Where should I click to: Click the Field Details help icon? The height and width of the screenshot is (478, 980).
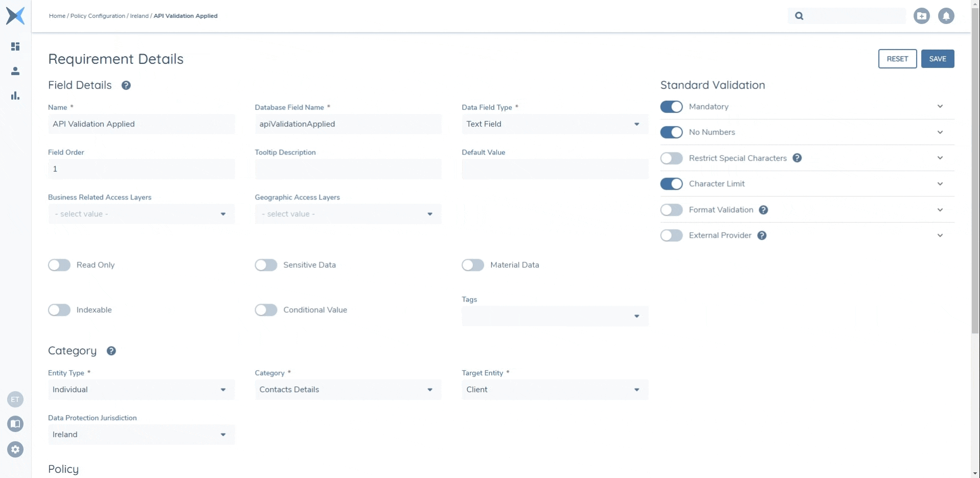point(126,85)
